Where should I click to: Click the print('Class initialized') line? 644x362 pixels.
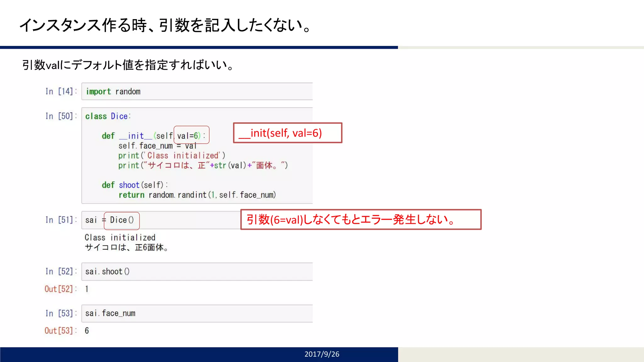click(x=172, y=156)
